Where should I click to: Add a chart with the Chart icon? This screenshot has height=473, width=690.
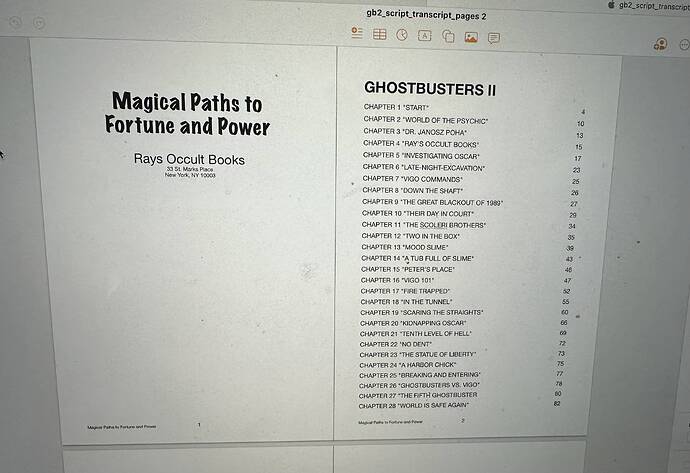pyautogui.click(x=402, y=35)
